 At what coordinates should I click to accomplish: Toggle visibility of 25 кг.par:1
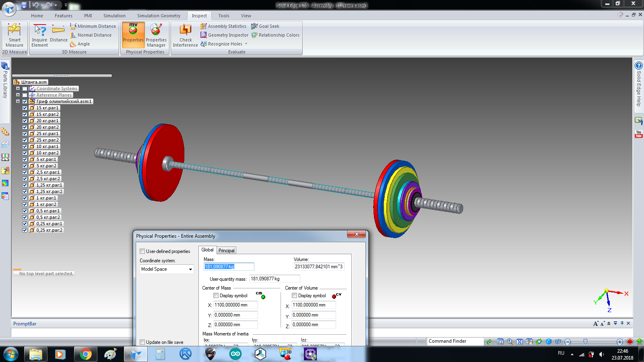pos(25,134)
